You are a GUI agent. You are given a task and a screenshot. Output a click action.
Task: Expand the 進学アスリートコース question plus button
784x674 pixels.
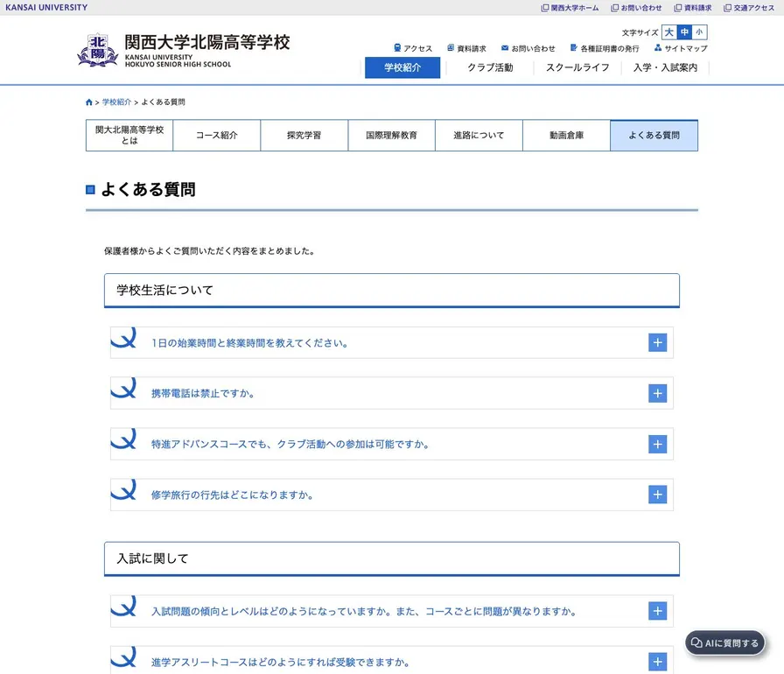click(x=657, y=662)
